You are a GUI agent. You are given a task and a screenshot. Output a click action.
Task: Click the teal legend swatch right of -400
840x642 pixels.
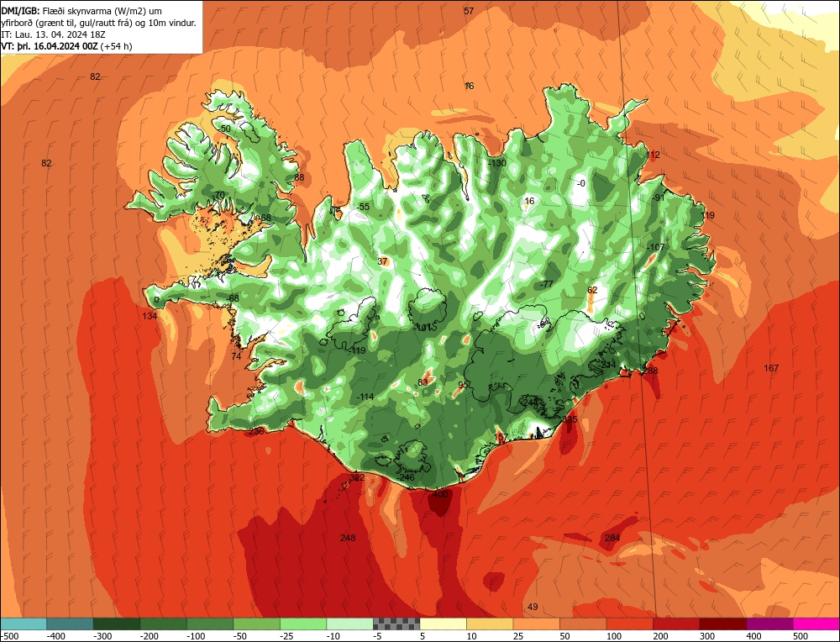click(71, 624)
